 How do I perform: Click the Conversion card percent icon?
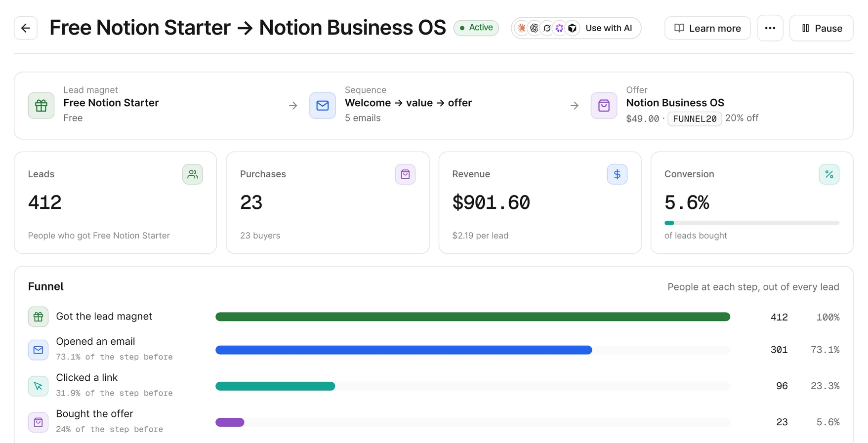pyautogui.click(x=829, y=174)
